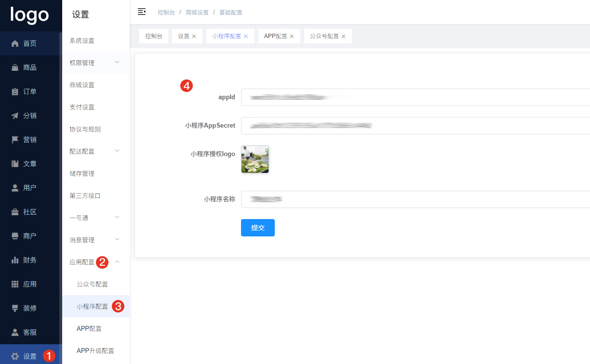Open 公众号配置 in the settings menu
Viewport: 590px width, 364px height.
coord(92,284)
